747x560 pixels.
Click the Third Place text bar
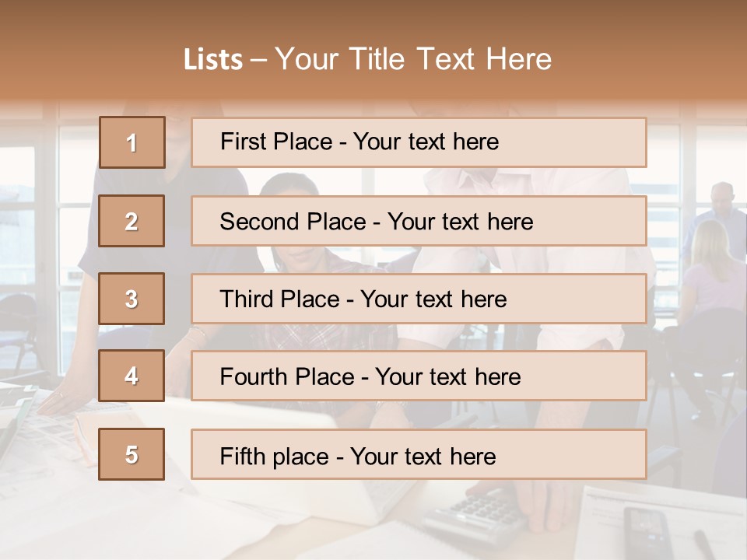[x=419, y=299]
